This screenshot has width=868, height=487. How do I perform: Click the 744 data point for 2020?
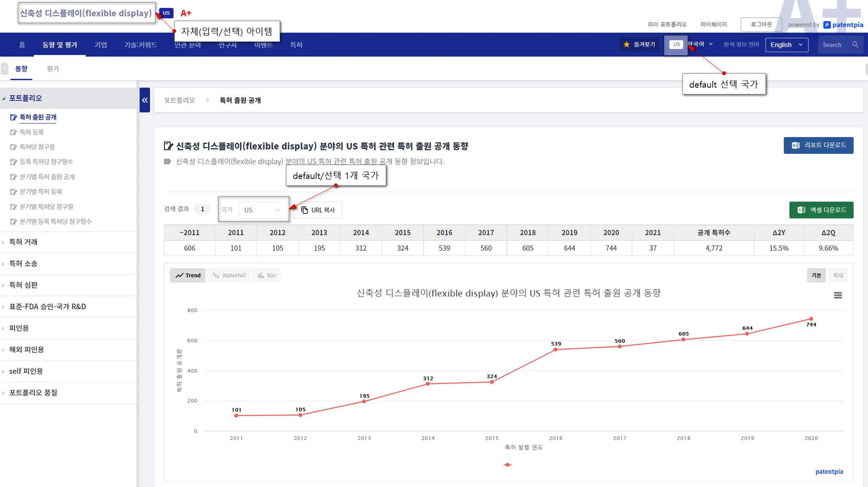pyautogui.click(x=811, y=319)
